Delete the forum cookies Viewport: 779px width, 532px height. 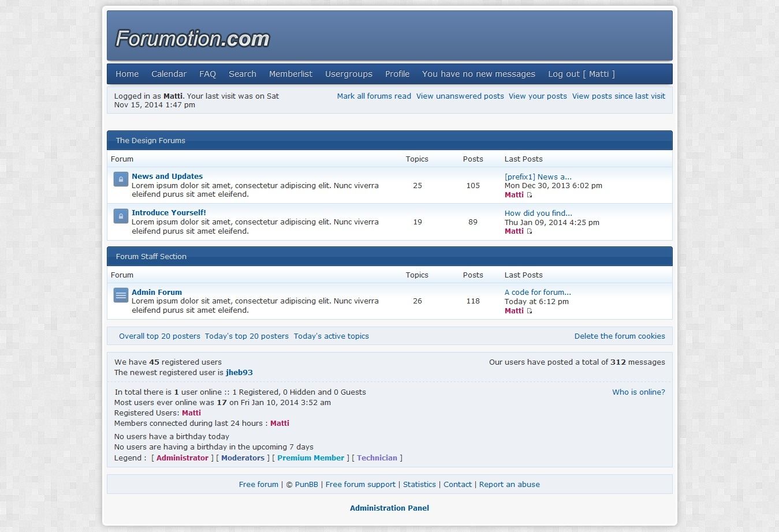[620, 336]
